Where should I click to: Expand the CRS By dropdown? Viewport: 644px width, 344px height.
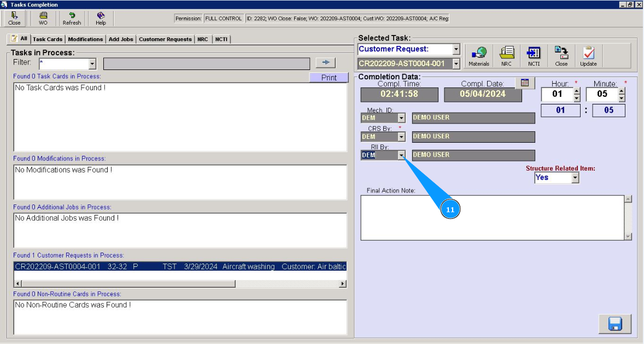tap(401, 136)
